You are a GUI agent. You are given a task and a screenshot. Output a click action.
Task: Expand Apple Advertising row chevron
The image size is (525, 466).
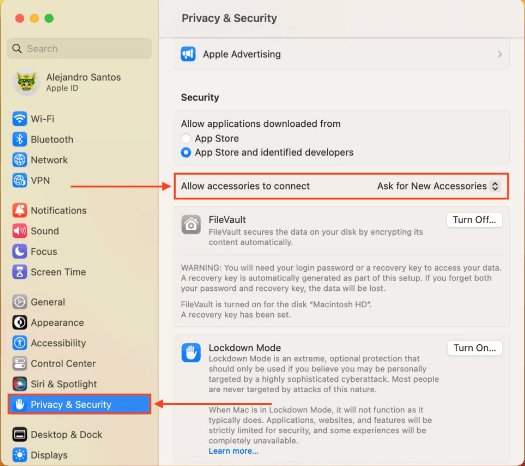point(500,54)
